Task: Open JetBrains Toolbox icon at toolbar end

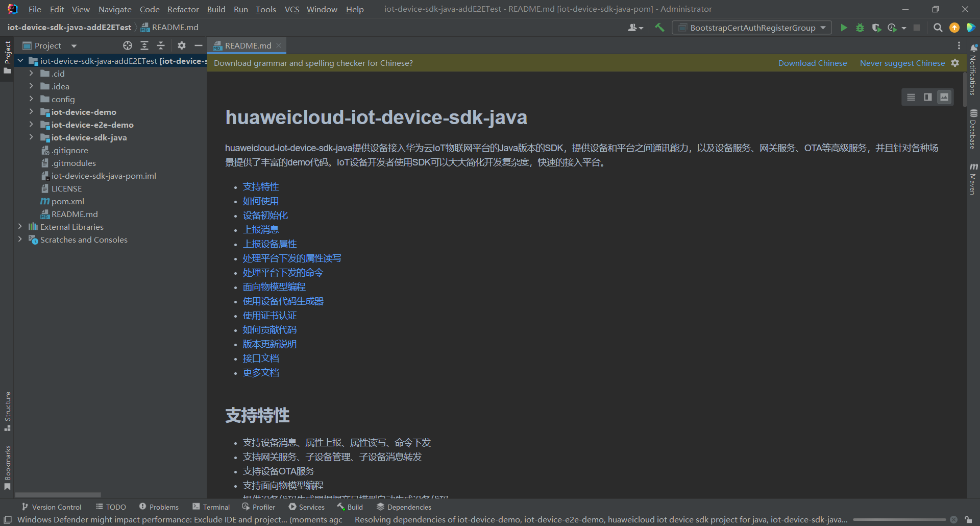Action: [971, 28]
